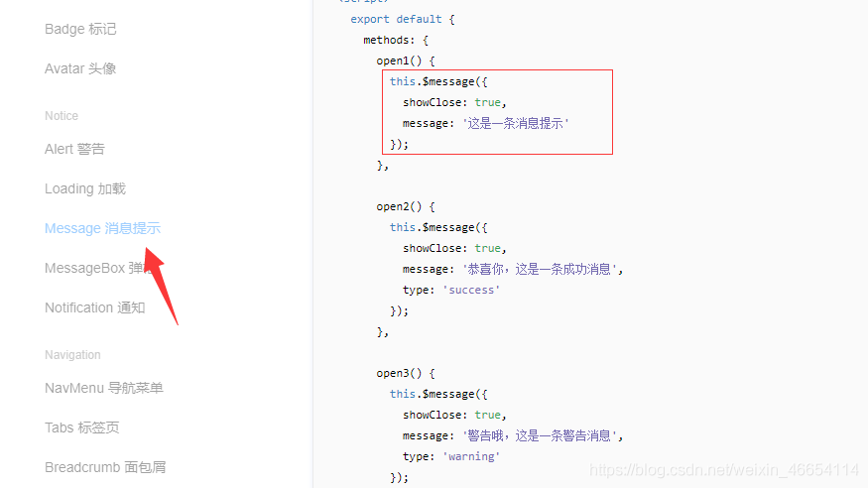Image resolution: width=868 pixels, height=488 pixels.
Task: Click the type: 'warning' code line
Action: click(x=451, y=456)
